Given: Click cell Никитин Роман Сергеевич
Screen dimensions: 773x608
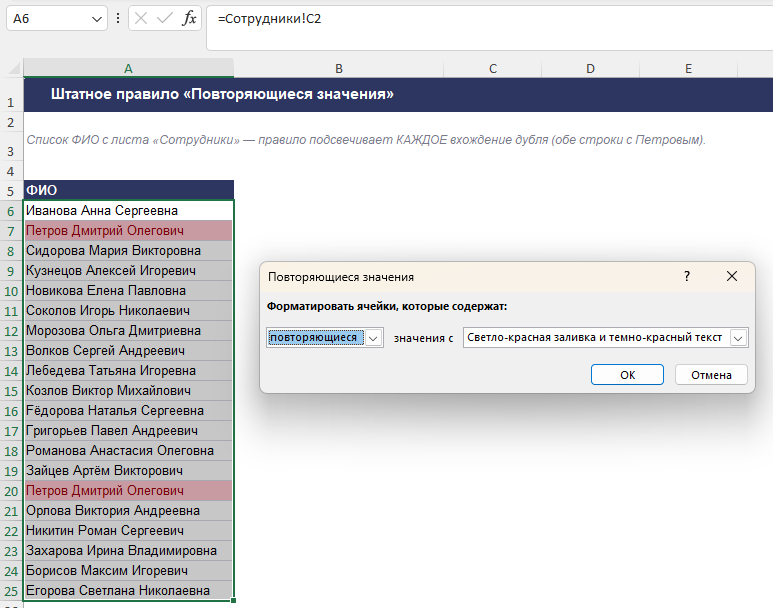Looking at the screenshot, I should 128,531.
